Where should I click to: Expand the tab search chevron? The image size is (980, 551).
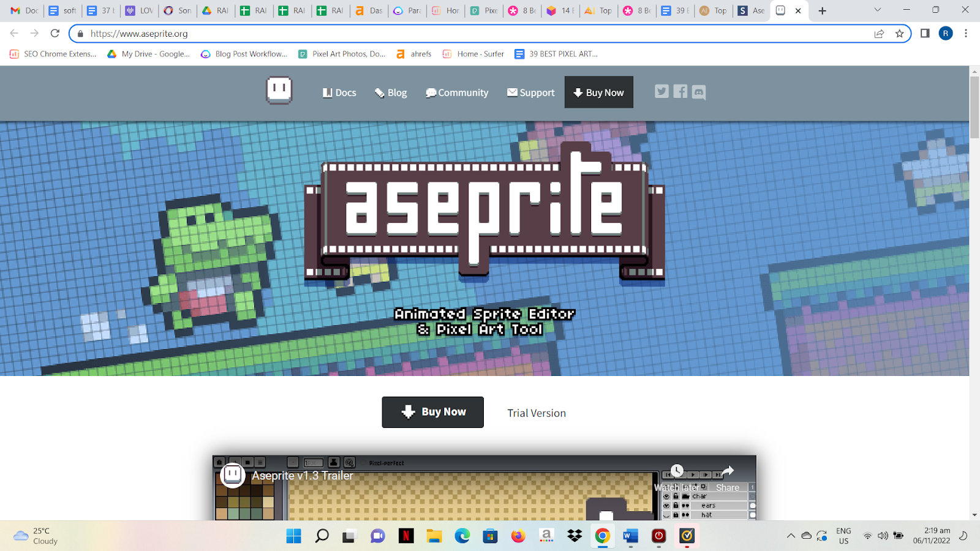(x=877, y=10)
